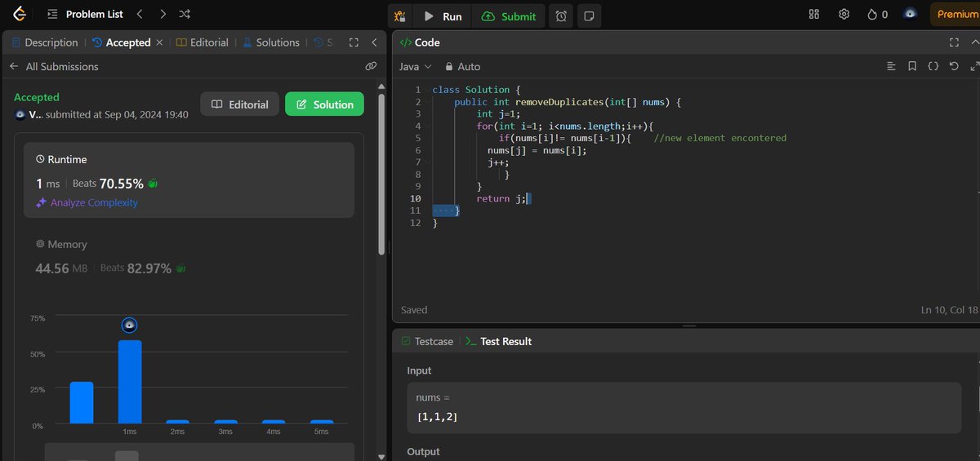Collapse the left panel chevron
This screenshot has height=461, width=980.
(373, 42)
